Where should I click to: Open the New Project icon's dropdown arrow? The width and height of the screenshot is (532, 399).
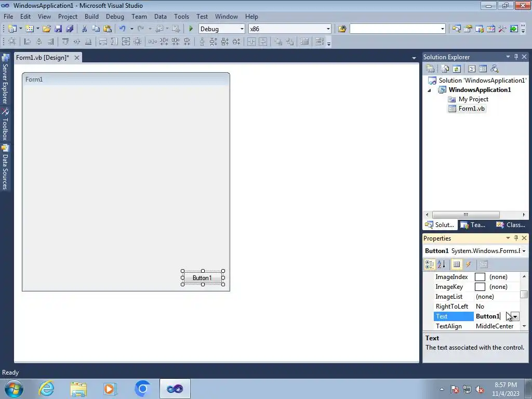pos(21,29)
